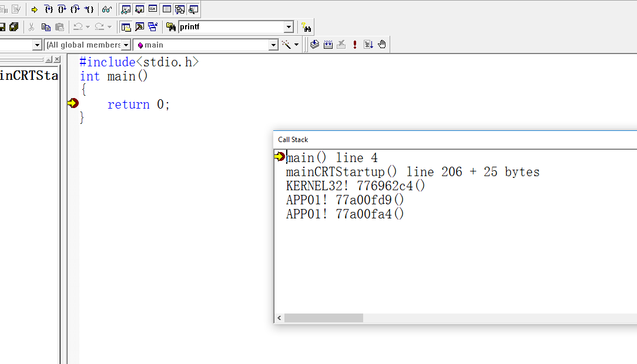Open the main member list dropdown
The image size is (637, 364).
pos(273,45)
